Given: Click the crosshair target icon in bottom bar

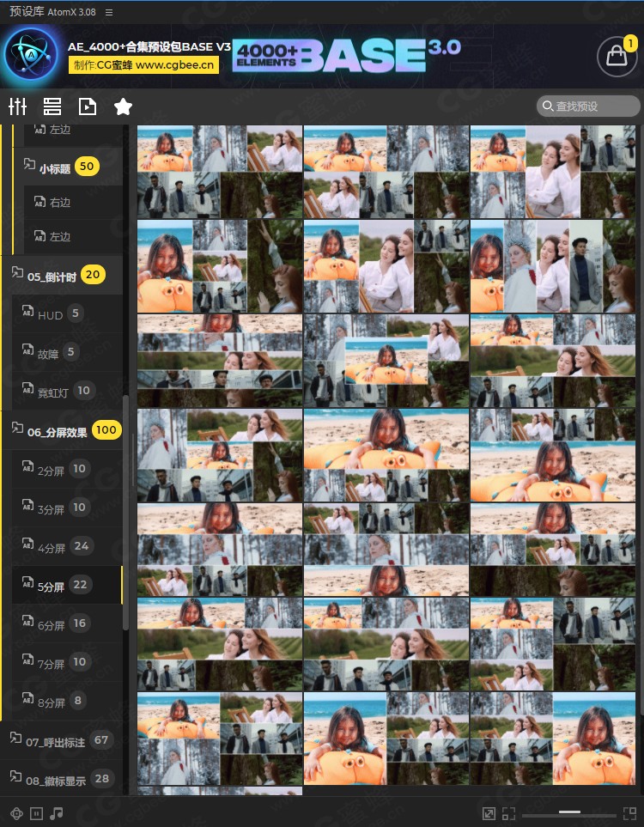Looking at the screenshot, I should coord(16,813).
